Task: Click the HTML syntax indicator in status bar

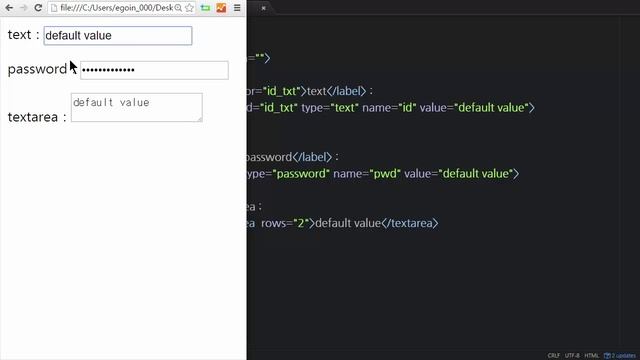Action: pos(591,356)
